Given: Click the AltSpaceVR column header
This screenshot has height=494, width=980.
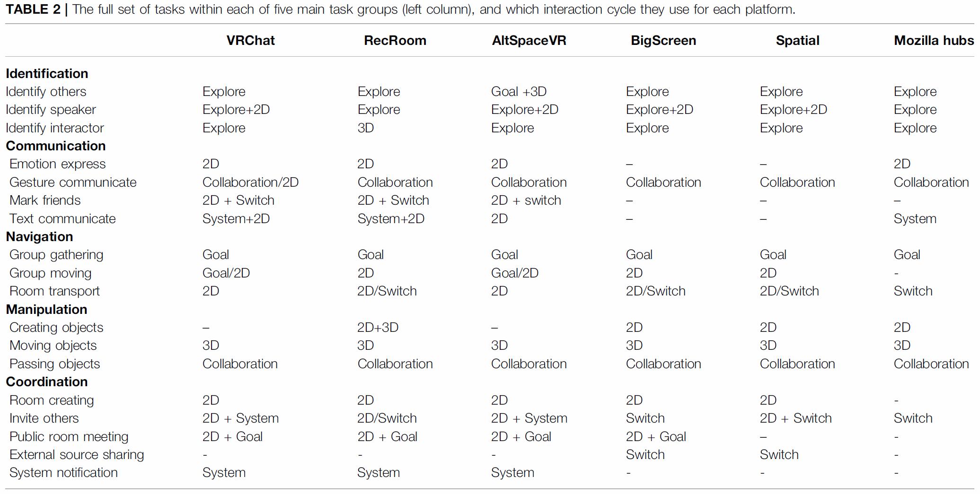Looking at the screenshot, I should (529, 41).
